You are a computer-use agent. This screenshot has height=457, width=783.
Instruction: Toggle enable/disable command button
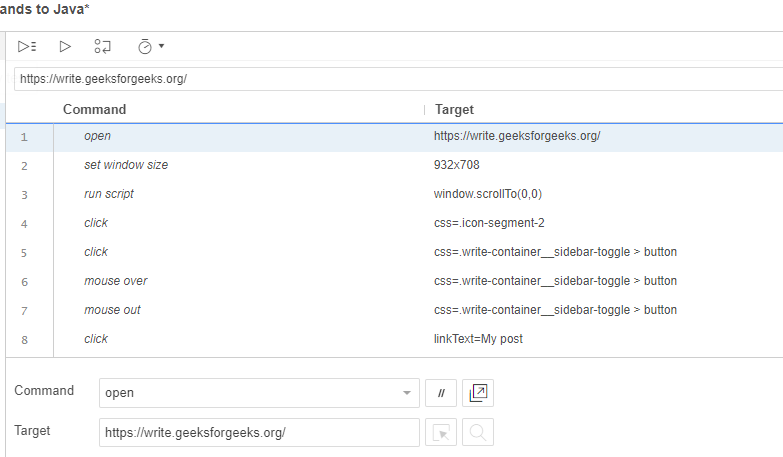[x=441, y=393]
